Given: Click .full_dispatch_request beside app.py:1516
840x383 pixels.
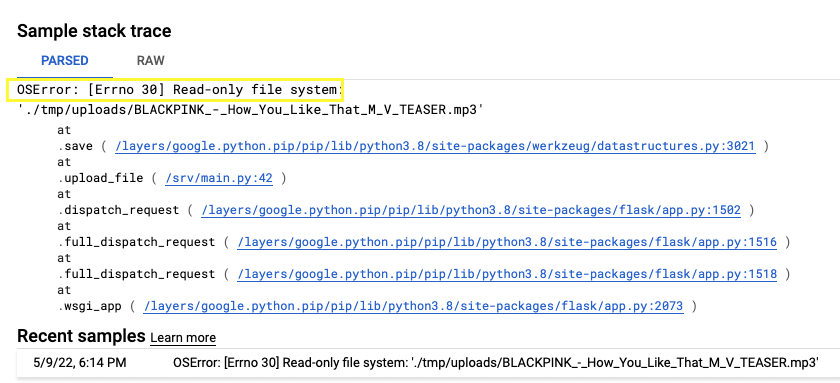Looking at the screenshot, I should click(137, 242).
